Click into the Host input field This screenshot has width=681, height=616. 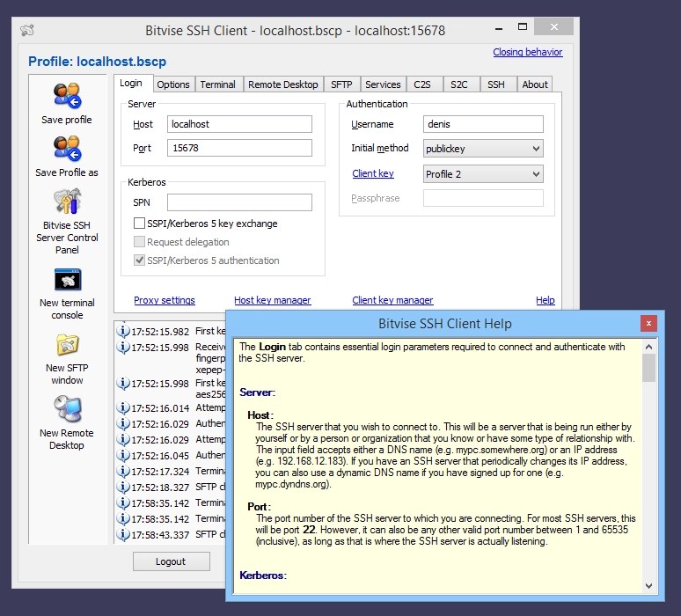pyautogui.click(x=239, y=124)
